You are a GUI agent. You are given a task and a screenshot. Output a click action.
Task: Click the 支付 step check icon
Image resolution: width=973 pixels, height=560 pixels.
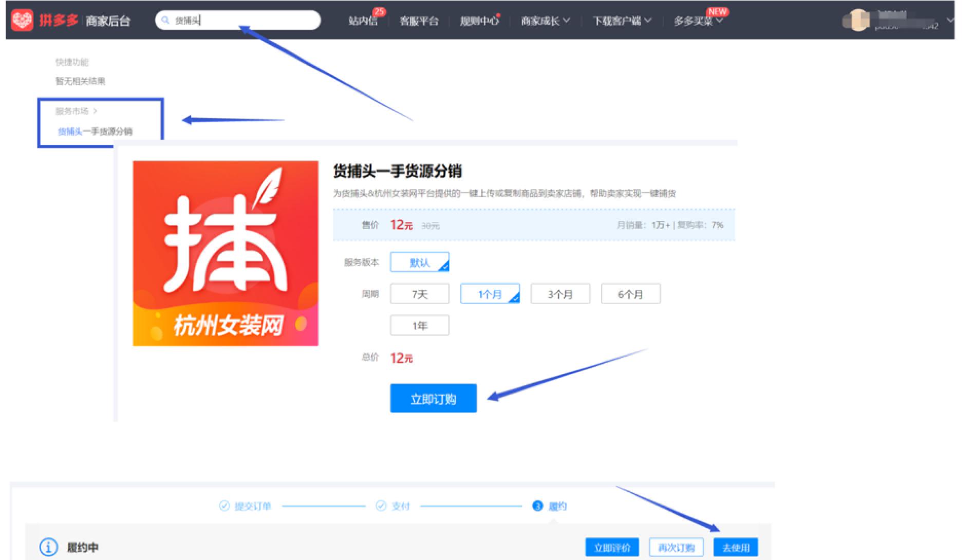[381, 506]
